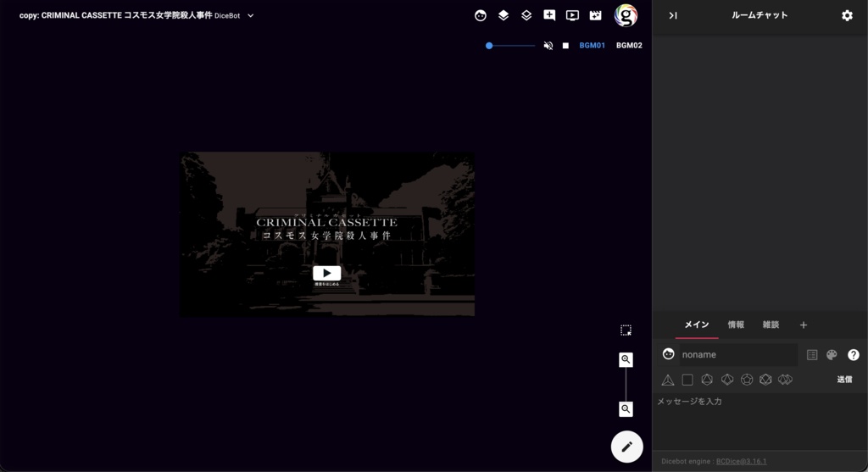The image size is (868, 472).
Task: Select the BGM02 track
Action: coord(629,46)
